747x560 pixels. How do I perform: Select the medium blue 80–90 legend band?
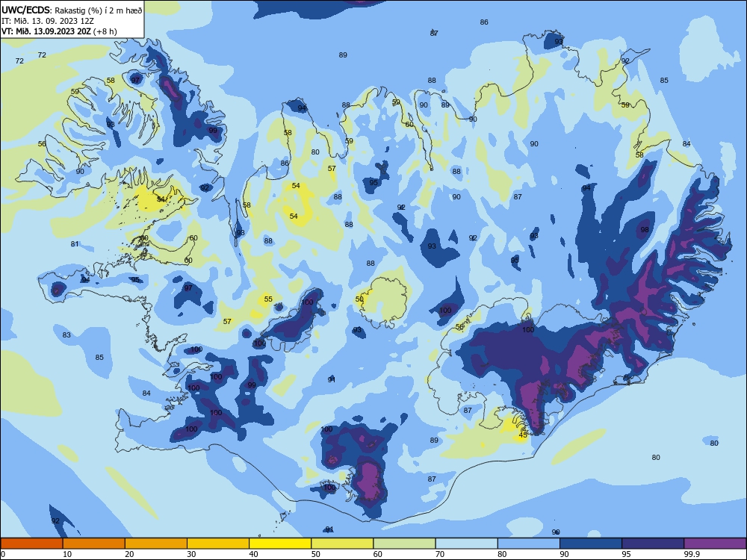click(529, 544)
